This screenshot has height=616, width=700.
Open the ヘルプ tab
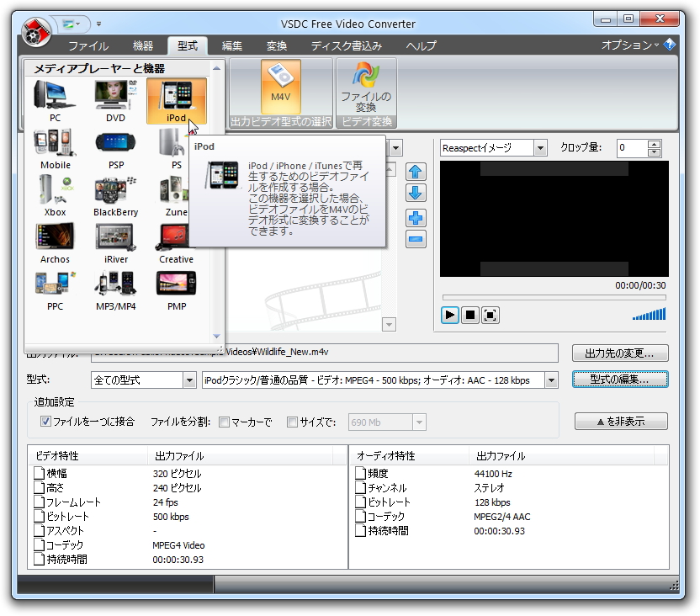point(421,46)
